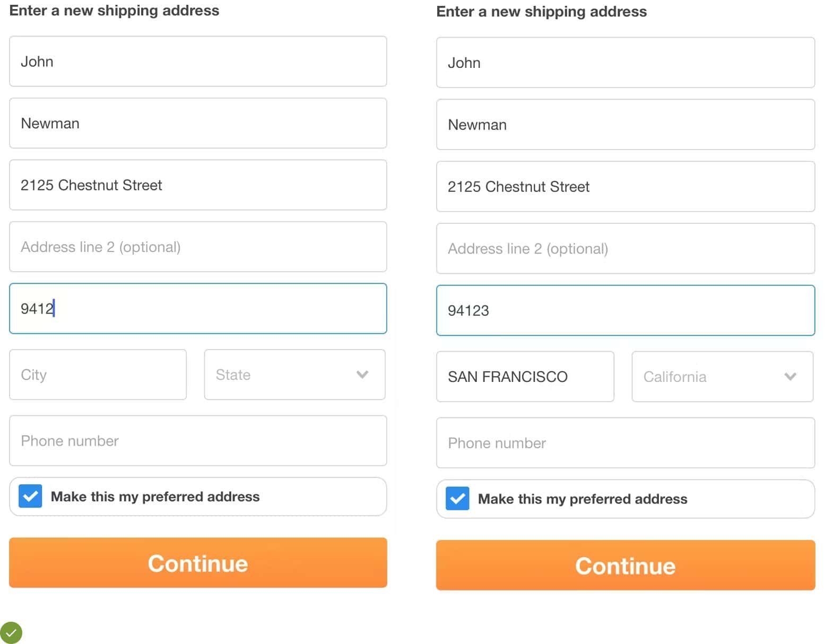Uncheck preferred address checkbox in left form
The height and width of the screenshot is (644, 825).
(x=30, y=497)
